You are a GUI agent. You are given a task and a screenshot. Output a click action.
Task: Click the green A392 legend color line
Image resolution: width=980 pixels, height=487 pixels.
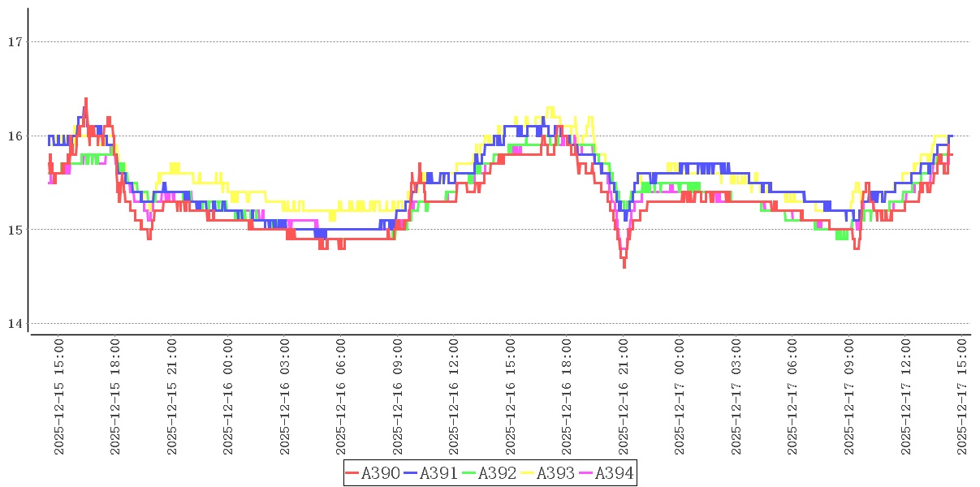(469, 473)
